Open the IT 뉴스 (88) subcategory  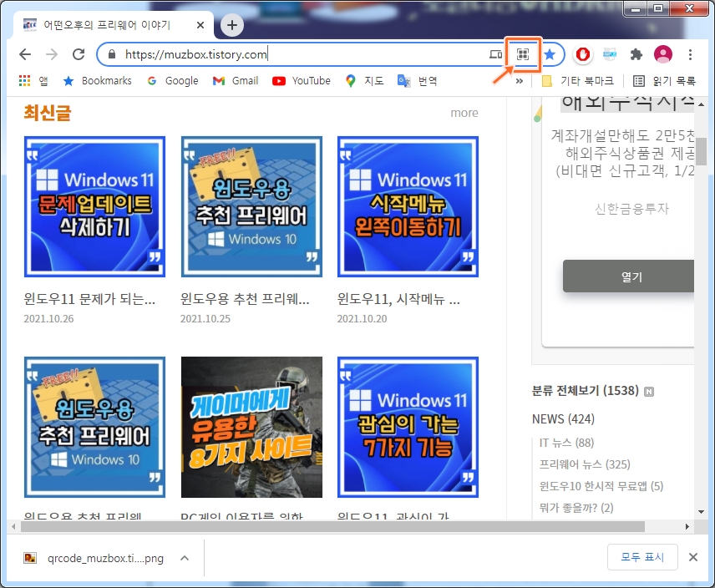[x=566, y=443]
